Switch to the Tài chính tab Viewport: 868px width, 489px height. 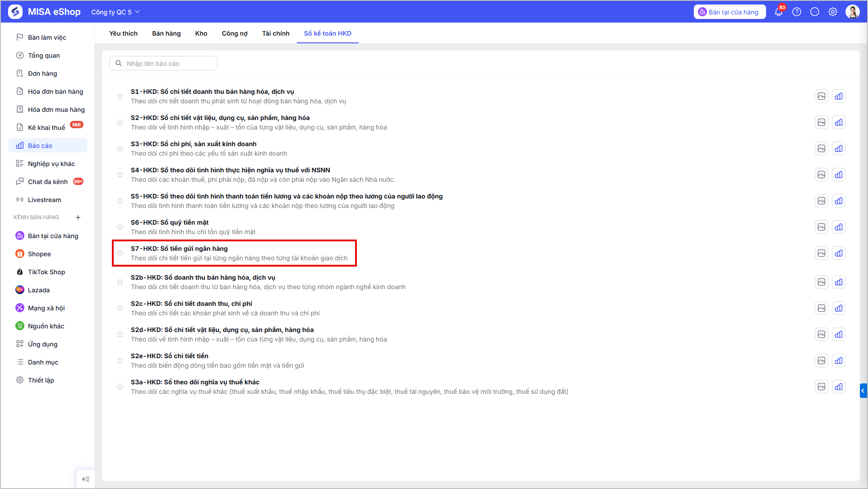coord(276,33)
